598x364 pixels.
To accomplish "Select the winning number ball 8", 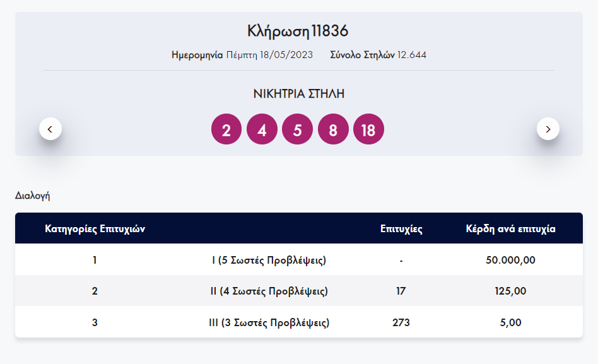I will coord(333,130).
